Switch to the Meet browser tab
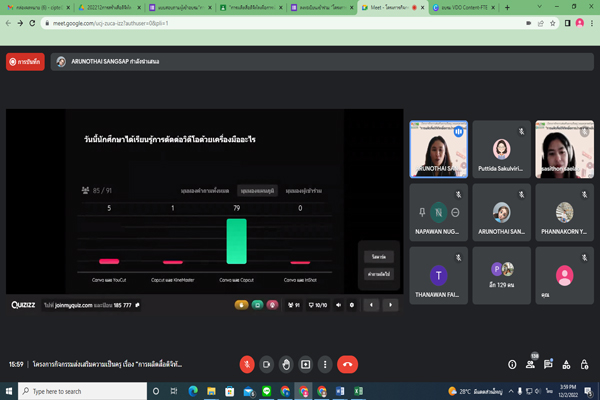This screenshot has width=600, height=400. coord(392,7)
